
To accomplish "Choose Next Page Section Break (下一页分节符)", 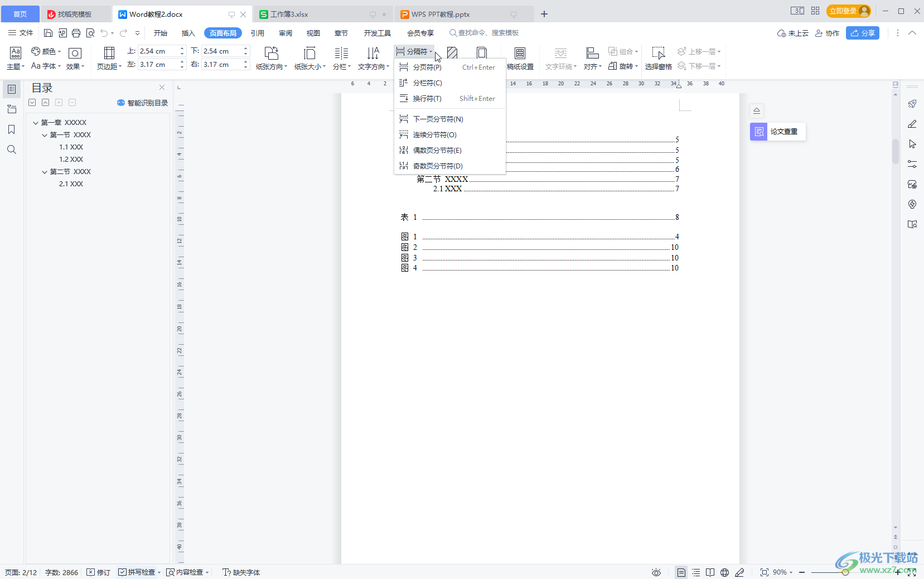I will tap(450, 119).
